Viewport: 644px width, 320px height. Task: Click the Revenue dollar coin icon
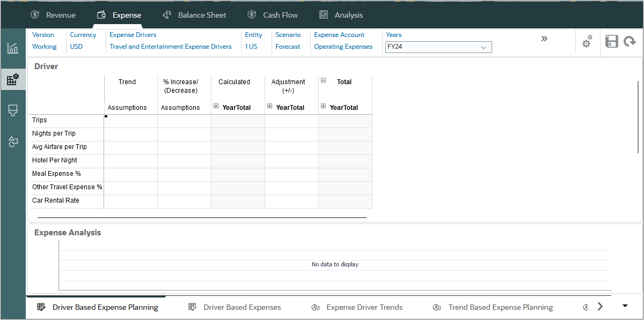point(35,15)
